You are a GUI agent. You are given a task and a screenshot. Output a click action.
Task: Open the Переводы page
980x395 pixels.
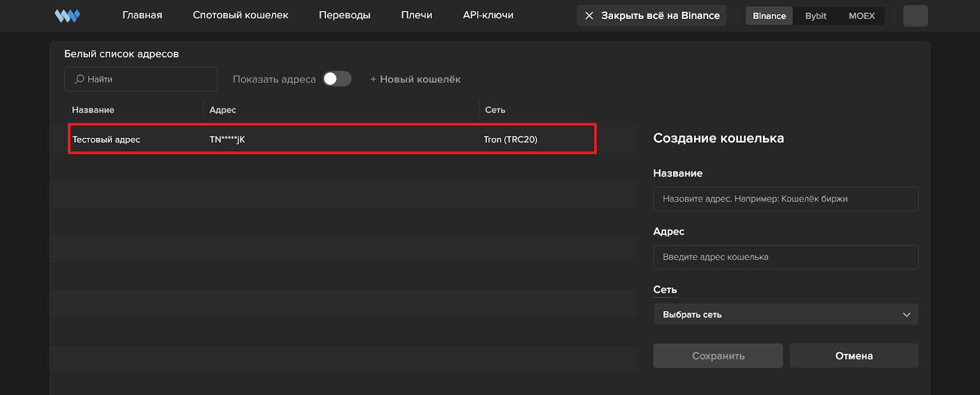pyautogui.click(x=344, y=15)
